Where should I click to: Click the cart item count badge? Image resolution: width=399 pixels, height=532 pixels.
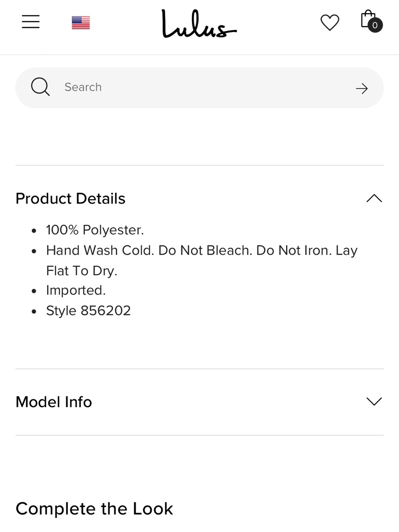(x=375, y=26)
